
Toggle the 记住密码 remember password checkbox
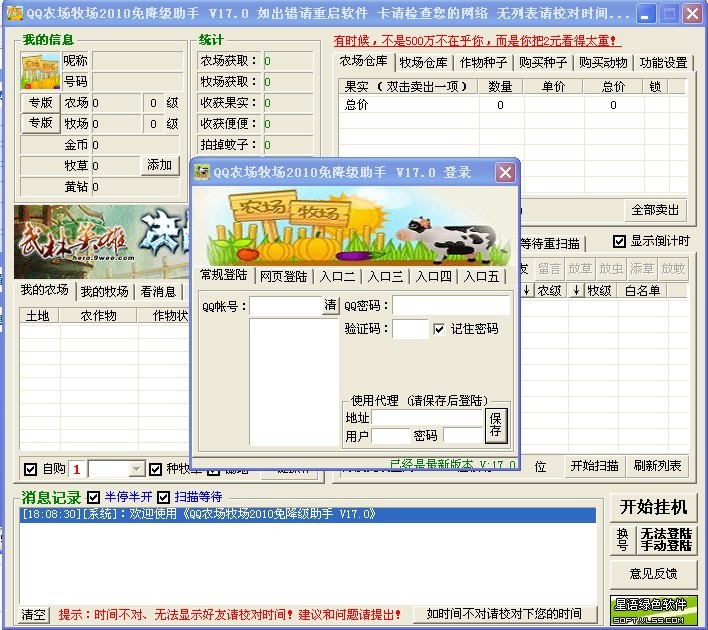pos(439,329)
